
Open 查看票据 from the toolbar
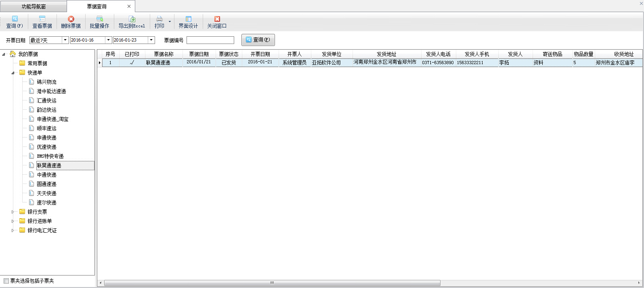(42, 19)
